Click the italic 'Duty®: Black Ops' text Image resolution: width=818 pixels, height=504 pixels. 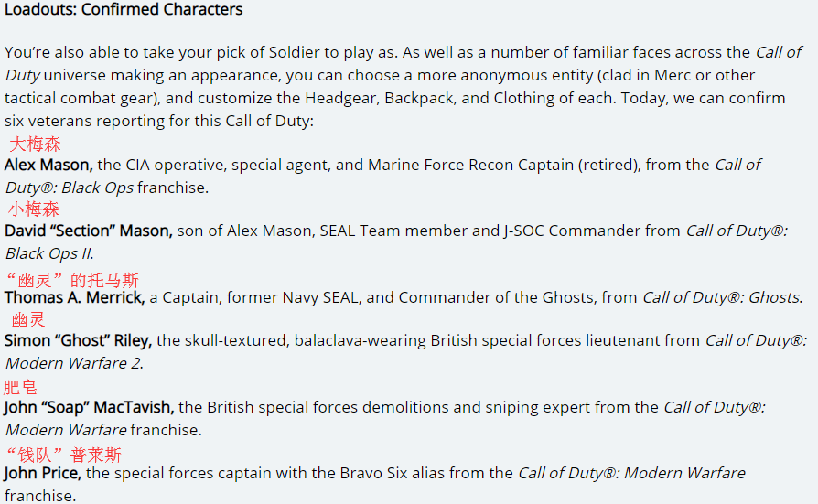[70, 188]
